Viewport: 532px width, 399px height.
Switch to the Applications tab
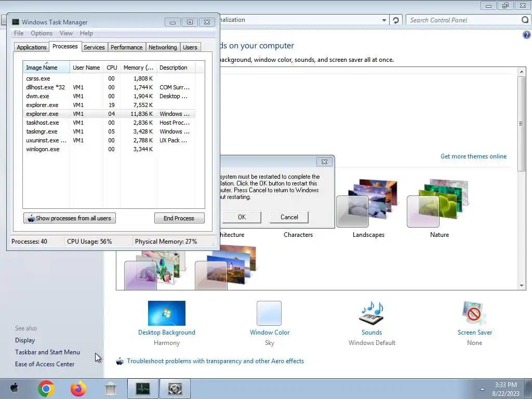[32, 47]
